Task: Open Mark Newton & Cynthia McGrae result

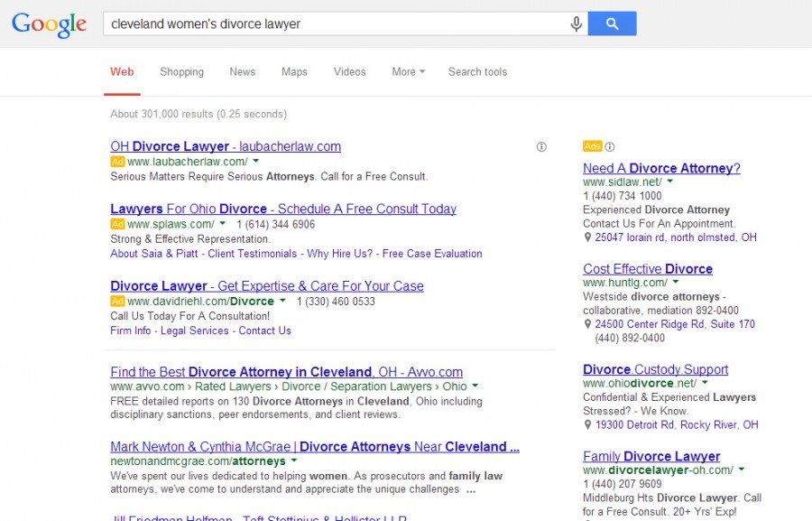Action: [315, 447]
